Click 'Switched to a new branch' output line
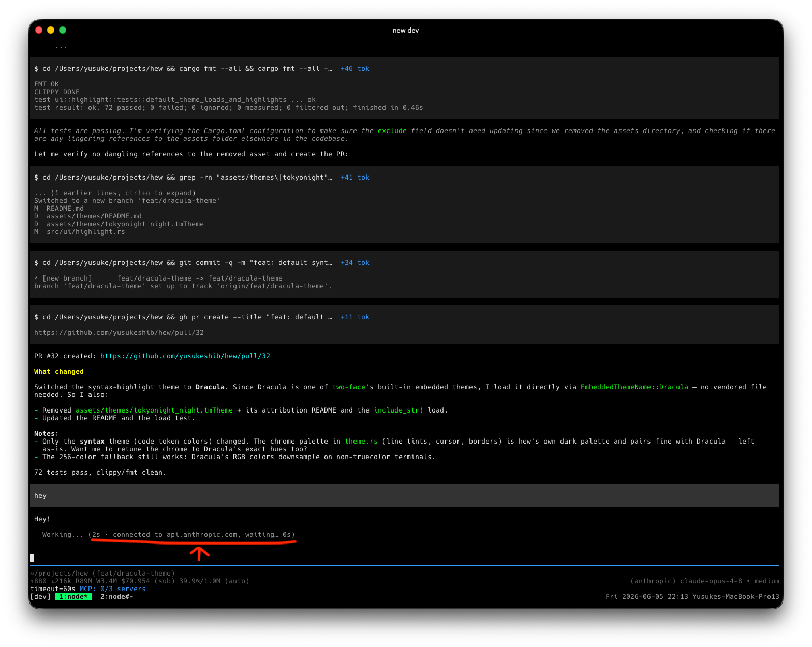 tap(127, 201)
